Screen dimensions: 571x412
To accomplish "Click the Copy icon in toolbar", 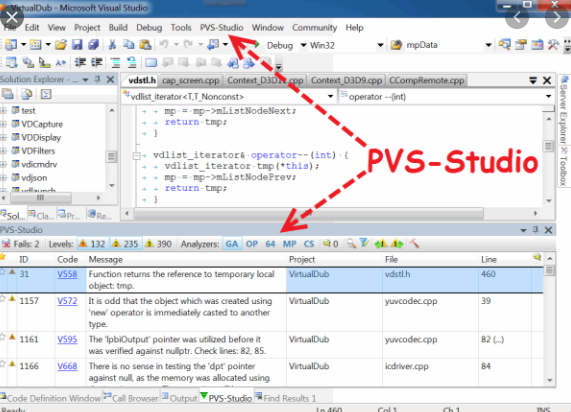I will [x=128, y=45].
